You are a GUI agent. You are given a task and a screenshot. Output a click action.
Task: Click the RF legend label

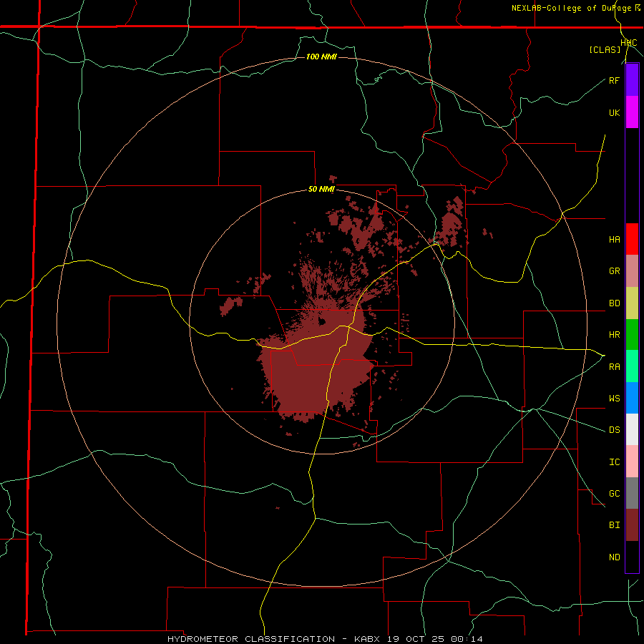[x=614, y=80]
